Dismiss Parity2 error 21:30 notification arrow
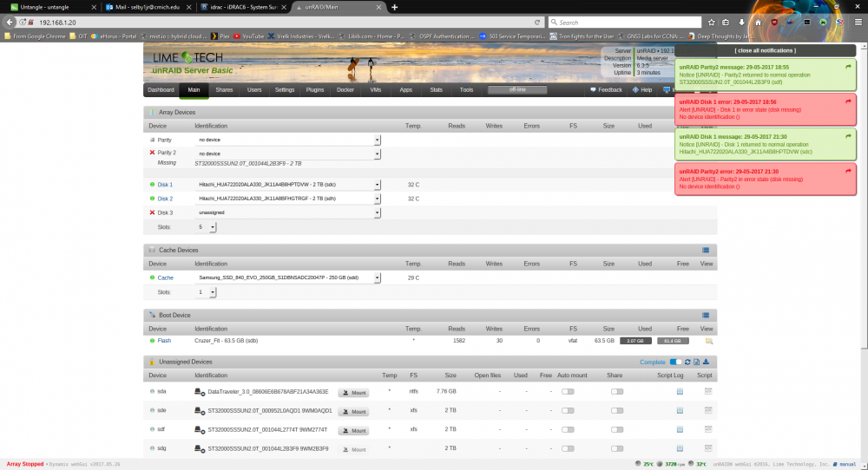This screenshot has height=470, width=868. pos(848,172)
